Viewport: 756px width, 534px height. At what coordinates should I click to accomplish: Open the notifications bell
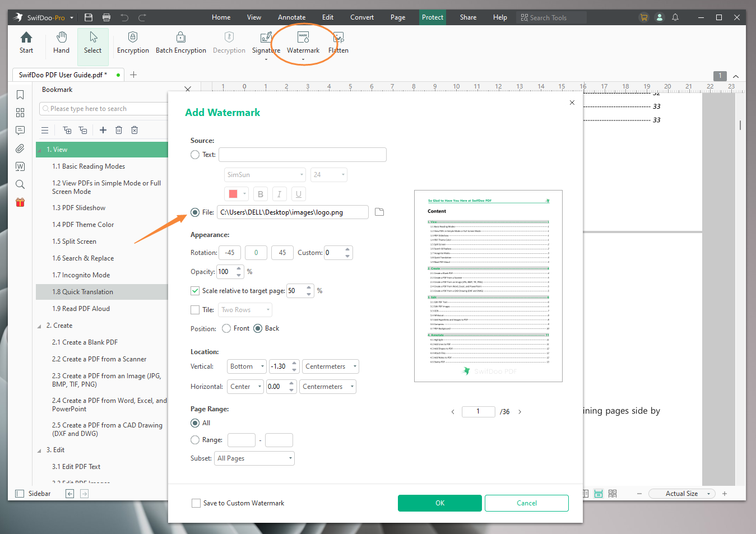click(675, 17)
